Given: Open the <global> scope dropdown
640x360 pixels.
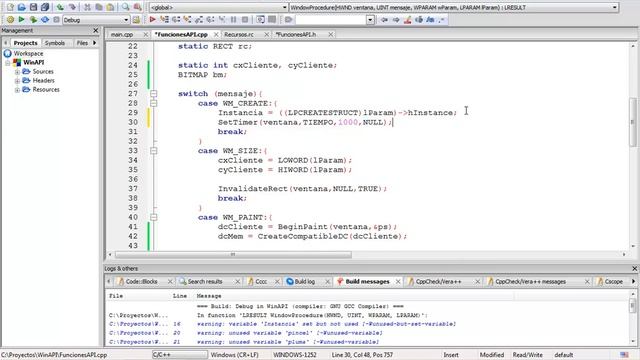Looking at the screenshot, I should click(218, 7).
